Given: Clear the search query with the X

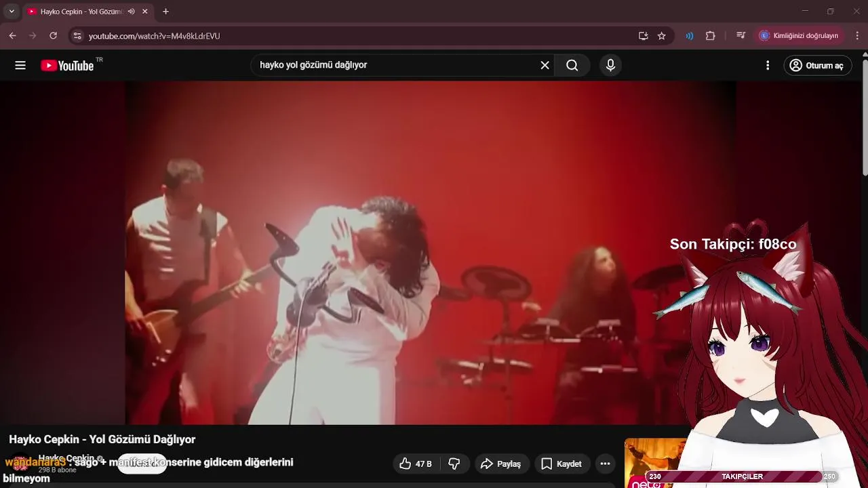Looking at the screenshot, I should point(545,65).
